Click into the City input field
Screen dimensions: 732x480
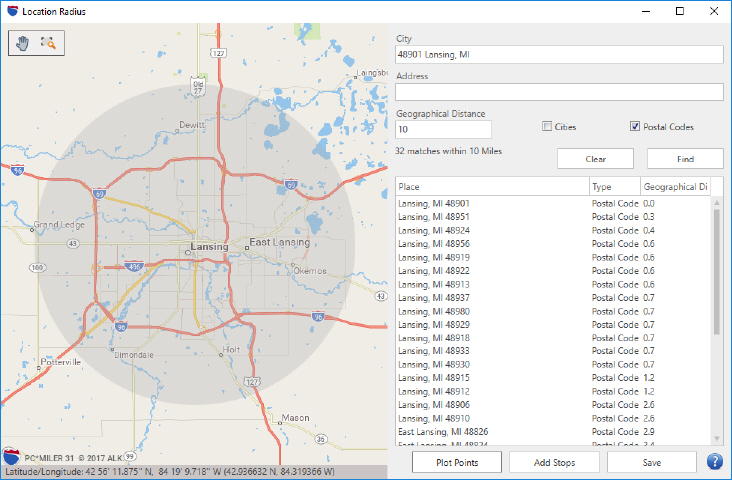pos(559,55)
